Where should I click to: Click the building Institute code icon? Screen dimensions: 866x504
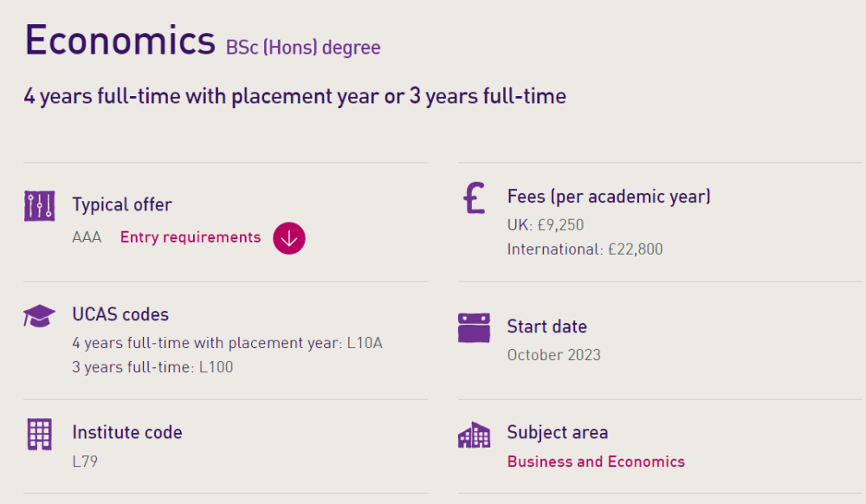[x=40, y=434]
